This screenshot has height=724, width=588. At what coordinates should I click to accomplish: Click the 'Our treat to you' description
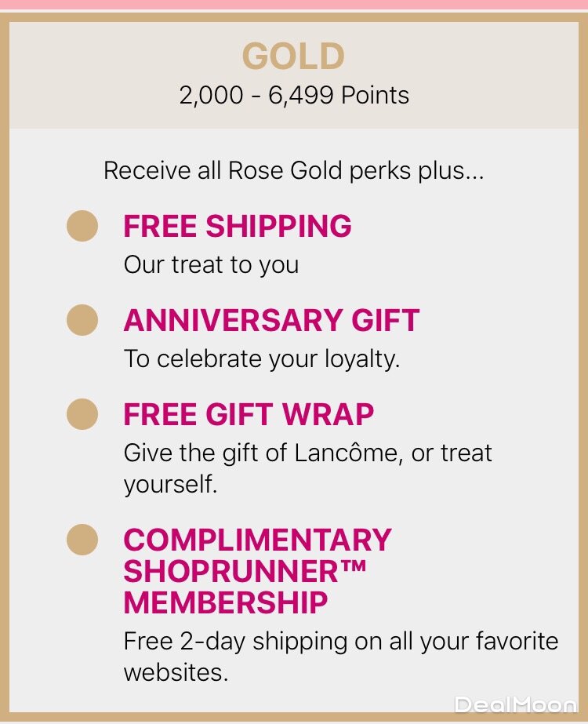tap(211, 264)
